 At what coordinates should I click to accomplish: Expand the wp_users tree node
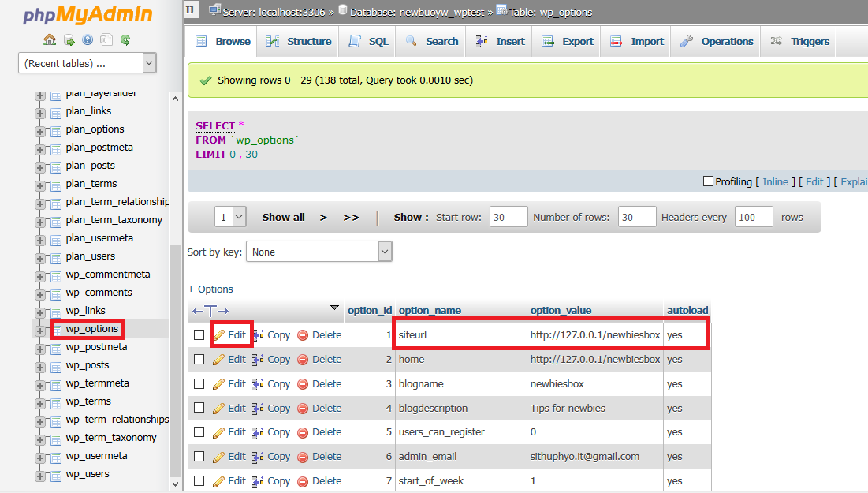(40, 476)
